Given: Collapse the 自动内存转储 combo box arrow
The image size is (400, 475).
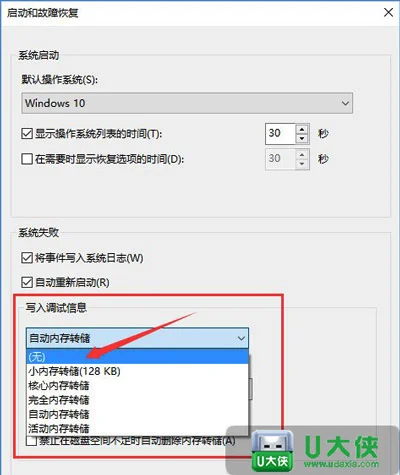Looking at the screenshot, I should coord(241,338).
